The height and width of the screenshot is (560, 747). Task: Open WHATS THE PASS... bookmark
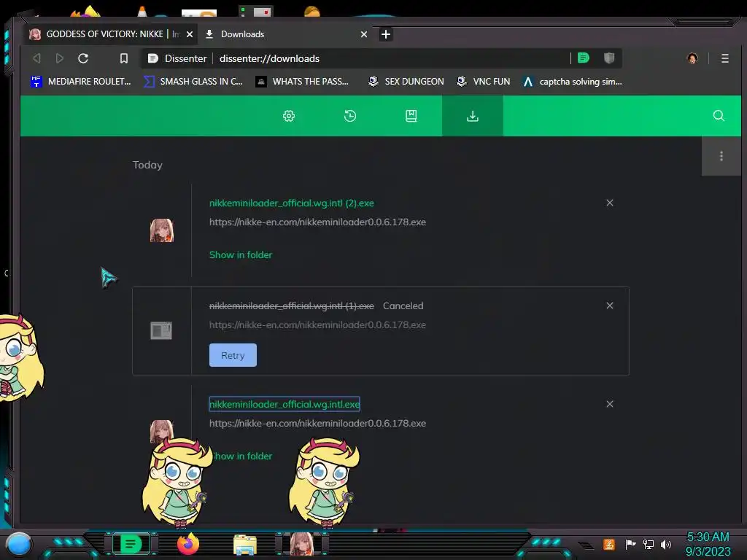coord(302,82)
